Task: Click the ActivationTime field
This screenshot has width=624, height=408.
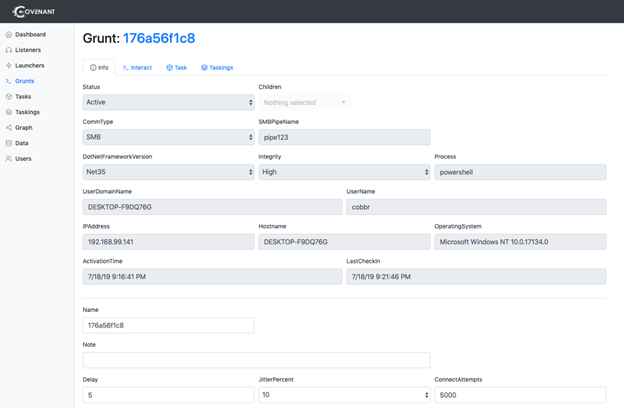Action: pyautogui.click(x=212, y=277)
